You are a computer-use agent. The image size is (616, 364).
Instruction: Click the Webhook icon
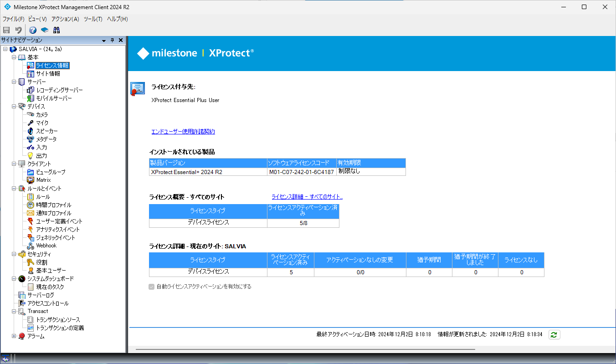pos(31,246)
